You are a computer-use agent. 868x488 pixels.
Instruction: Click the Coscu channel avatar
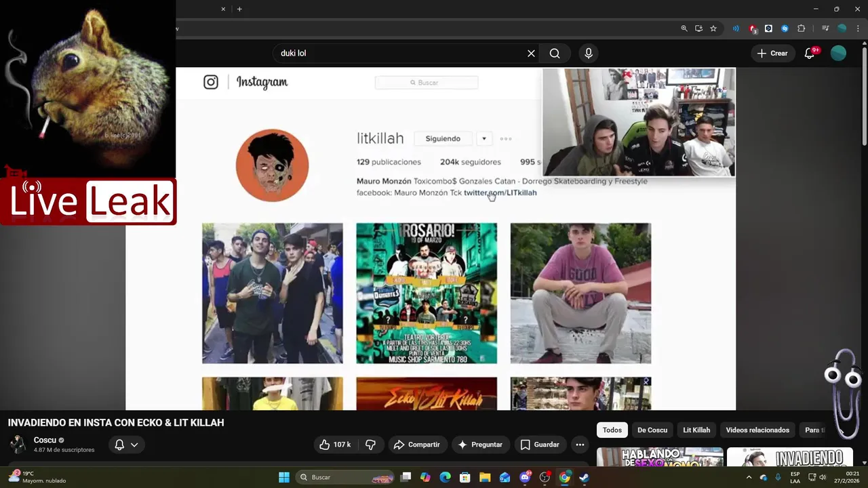18,445
